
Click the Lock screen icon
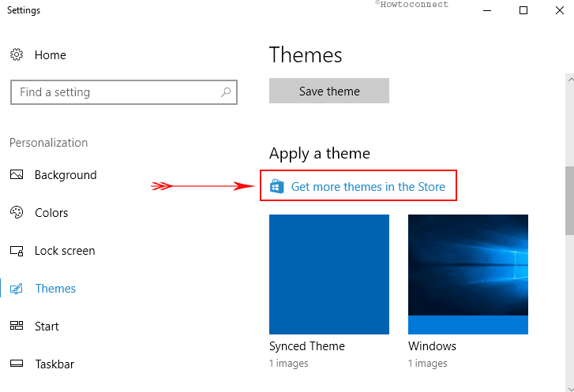[x=17, y=251]
